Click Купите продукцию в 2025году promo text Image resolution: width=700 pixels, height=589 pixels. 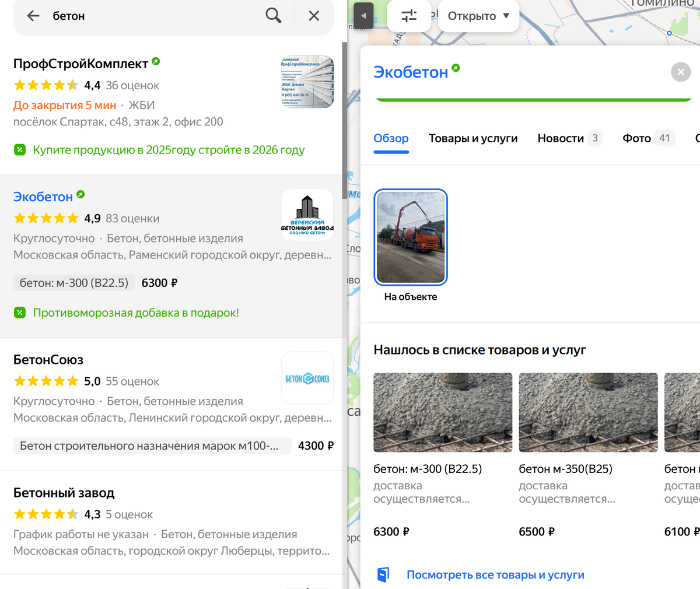coord(169,150)
